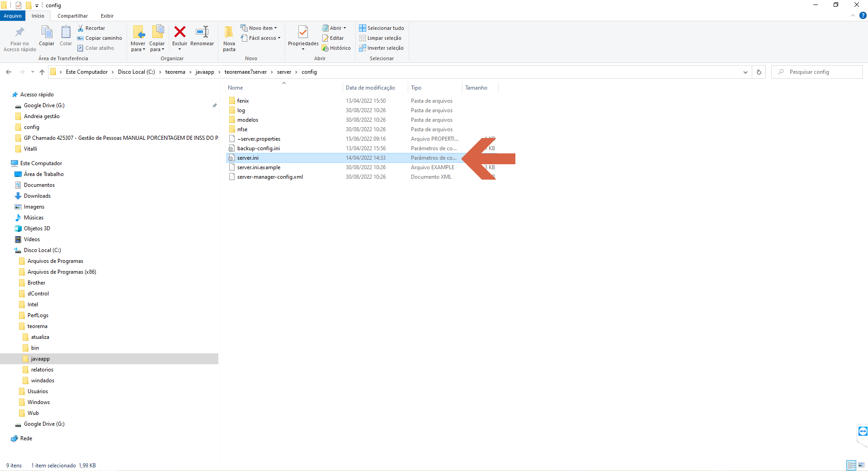Click the back navigation arrow
Screen dimensions: 868x471
[x=9, y=72]
